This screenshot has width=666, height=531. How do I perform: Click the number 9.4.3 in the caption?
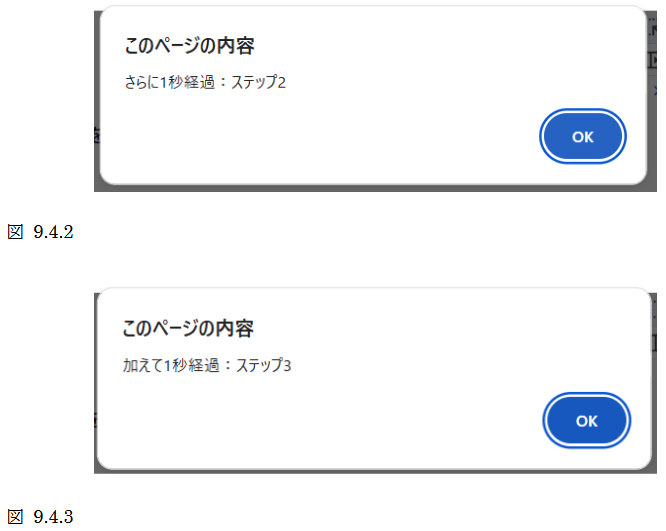[54, 516]
